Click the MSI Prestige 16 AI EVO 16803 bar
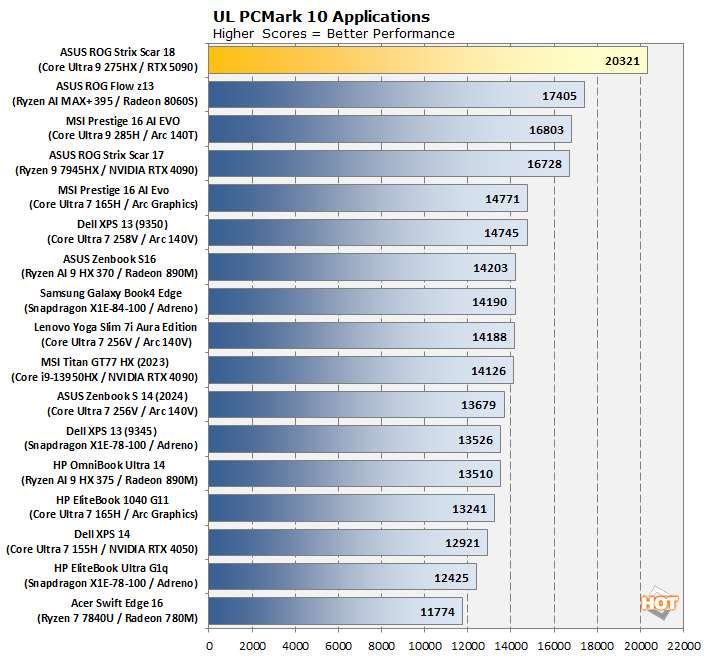Screen dimensions: 708x668 pos(390,129)
